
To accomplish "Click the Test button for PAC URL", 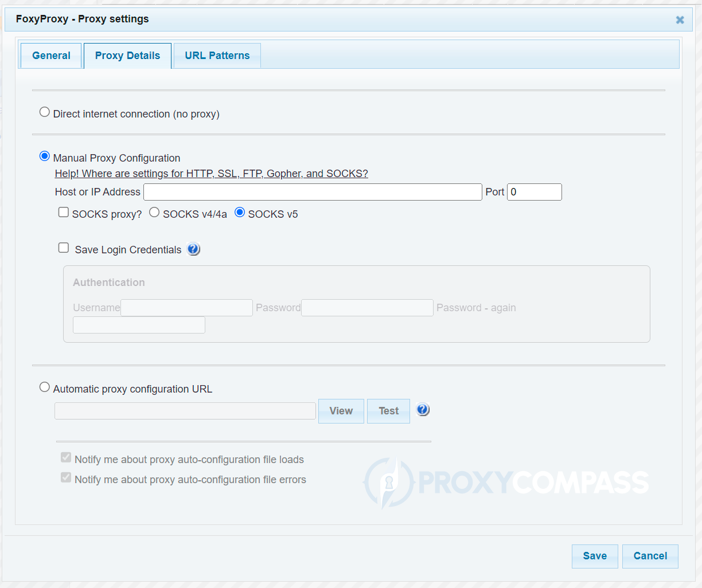I will click(x=388, y=411).
